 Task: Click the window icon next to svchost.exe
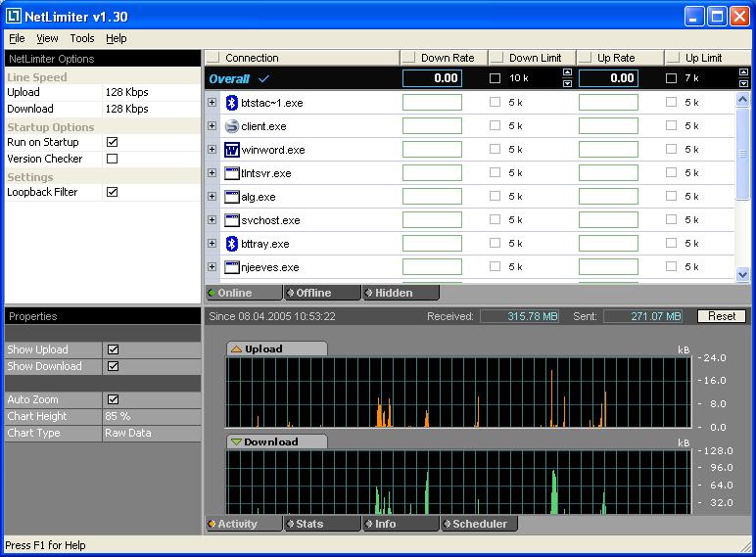(232, 220)
